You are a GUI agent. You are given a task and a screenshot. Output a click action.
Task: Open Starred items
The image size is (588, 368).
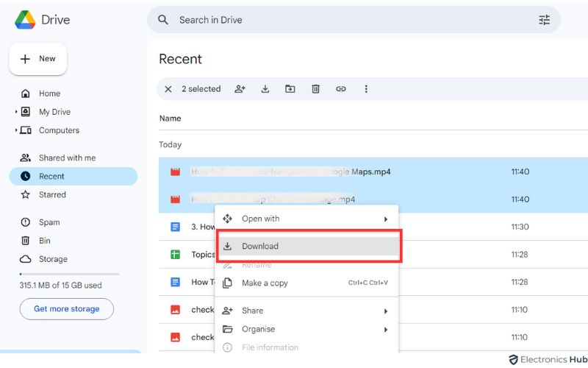pyautogui.click(x=52, y=194)
